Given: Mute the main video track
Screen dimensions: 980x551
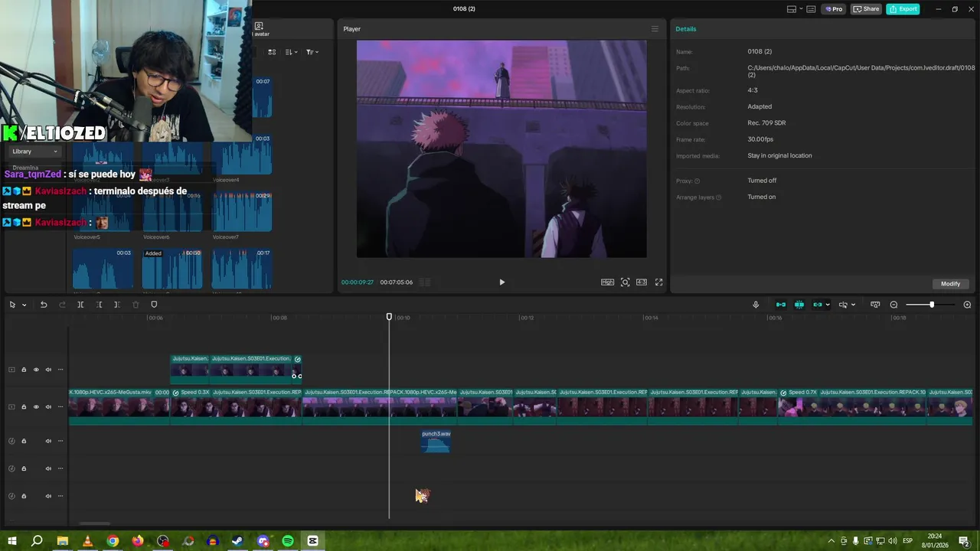Looking at the screenshot, I should tap(48, 407).
